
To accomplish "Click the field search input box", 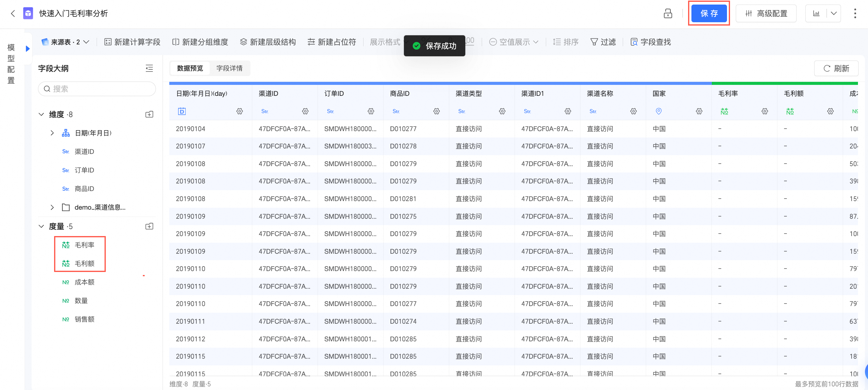I will coord(97,89).
